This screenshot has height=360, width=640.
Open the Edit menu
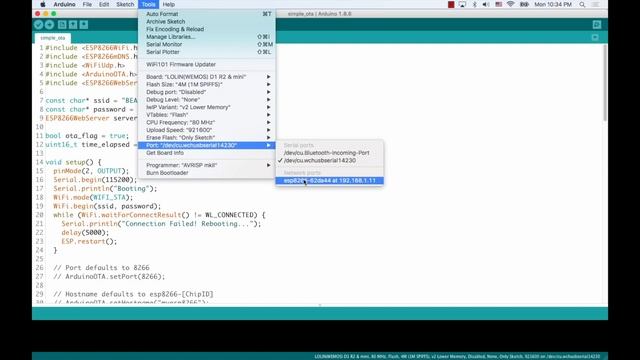(104, 4)
